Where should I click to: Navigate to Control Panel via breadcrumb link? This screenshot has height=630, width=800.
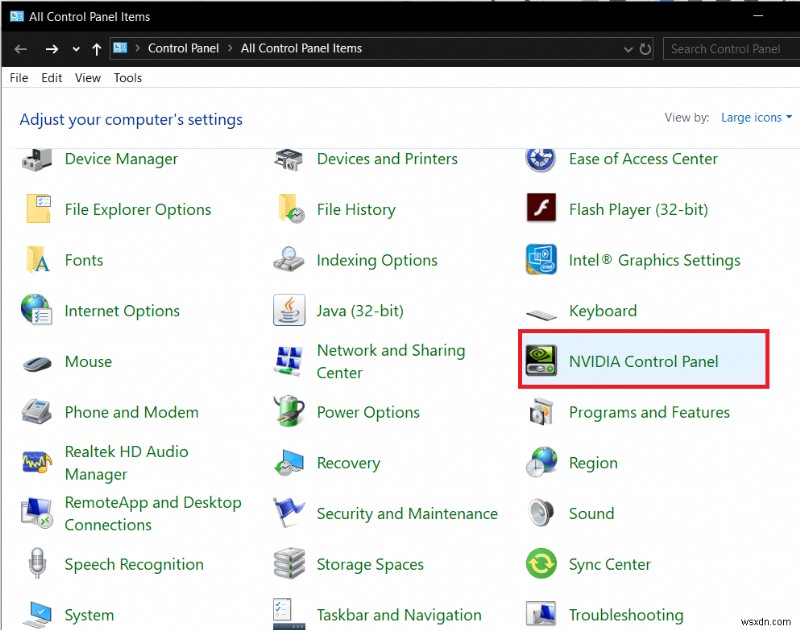tap(183, 48)
